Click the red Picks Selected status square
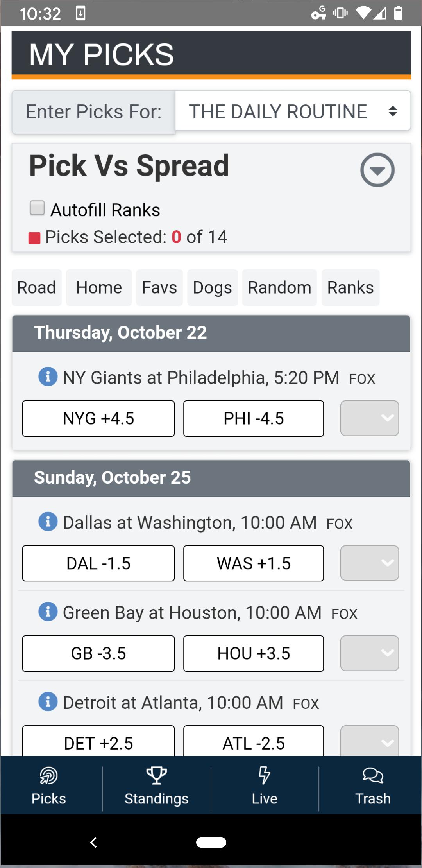 click(x=34, y=238)
